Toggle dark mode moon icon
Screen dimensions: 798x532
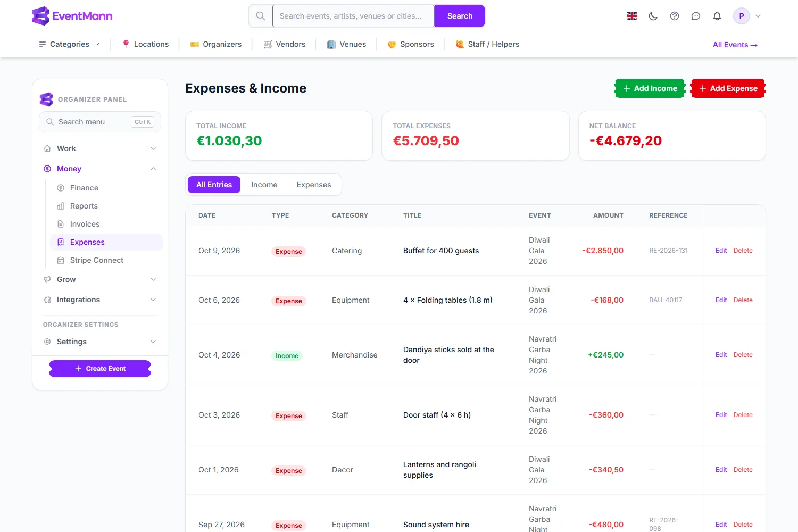tap(653, 16)
